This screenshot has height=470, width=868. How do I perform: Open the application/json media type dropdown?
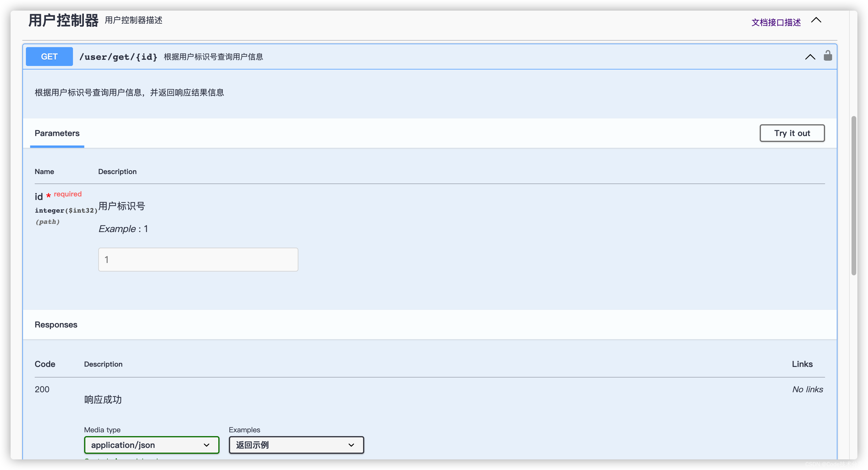click(150, 445)
